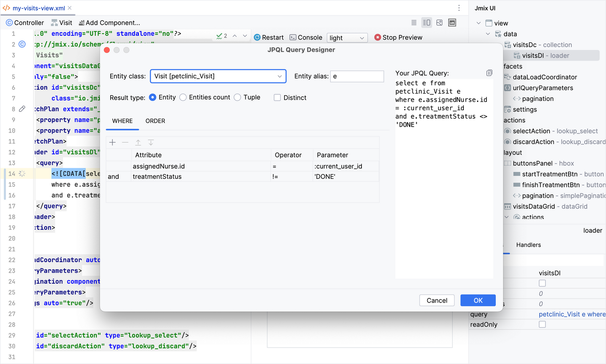Remove the selected condition with the minus icon
This screenshot has width=606, height=364.
(125, 143)
